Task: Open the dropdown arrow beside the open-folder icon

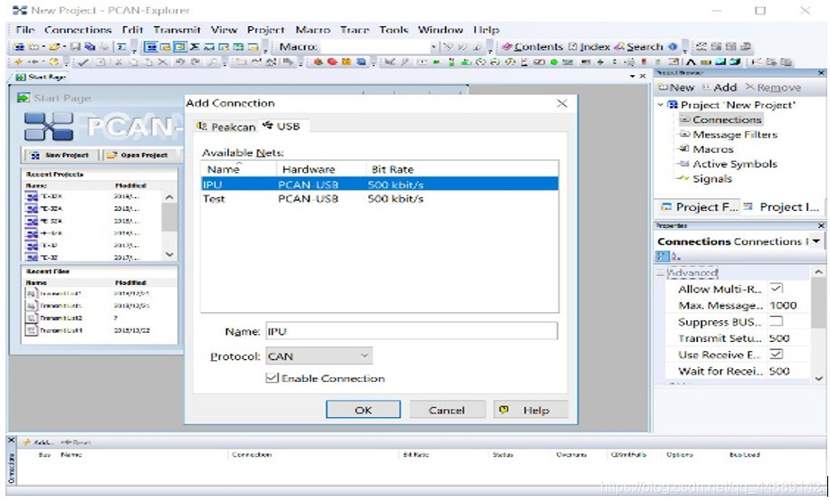Action: [64, 46]
